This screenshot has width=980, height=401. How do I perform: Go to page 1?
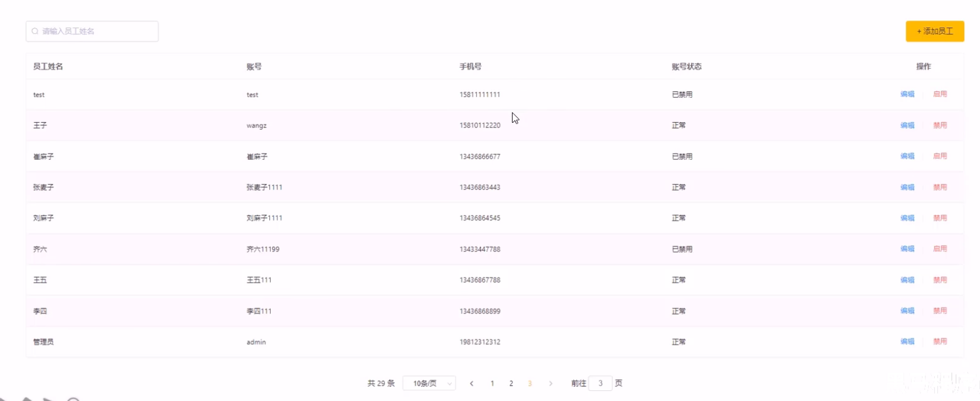pyautogui.click(x=492, y=383)
